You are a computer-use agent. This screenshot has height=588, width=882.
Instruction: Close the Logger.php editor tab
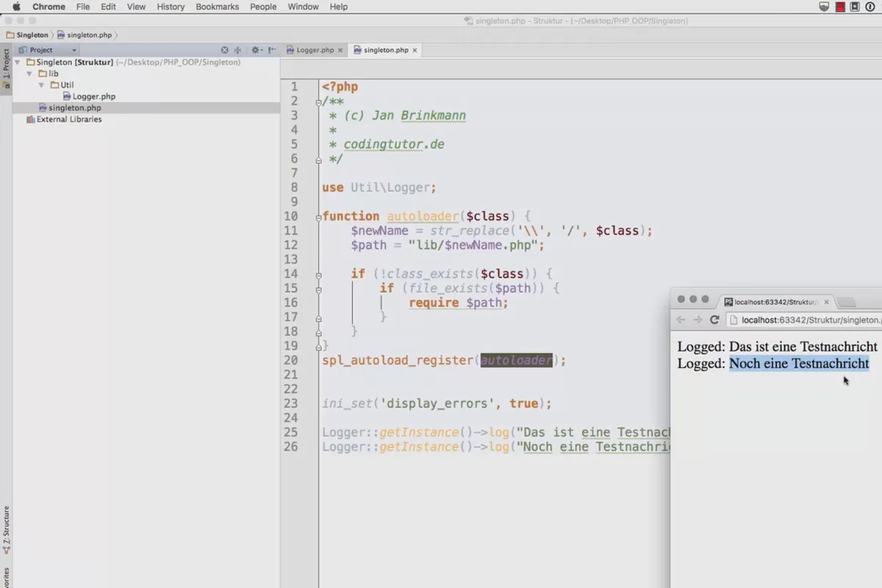(340, 50)
